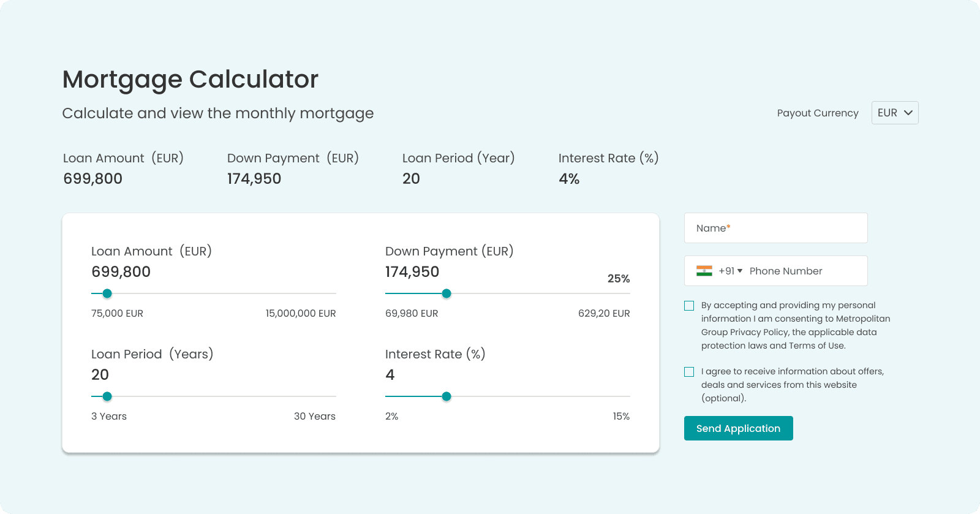Click the 30 Years maximum period label
This screenshot has width=980, height=514.
click(314, 417)
